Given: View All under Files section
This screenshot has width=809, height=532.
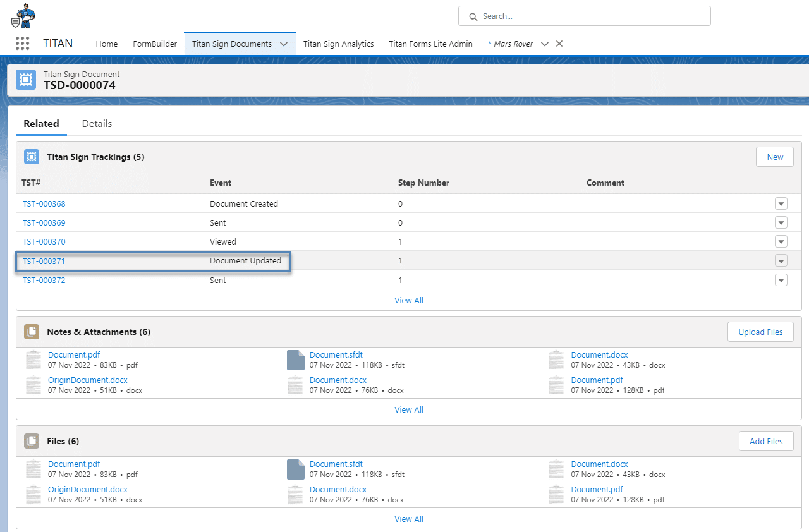Looking at the screenshot, I should 409,519.
